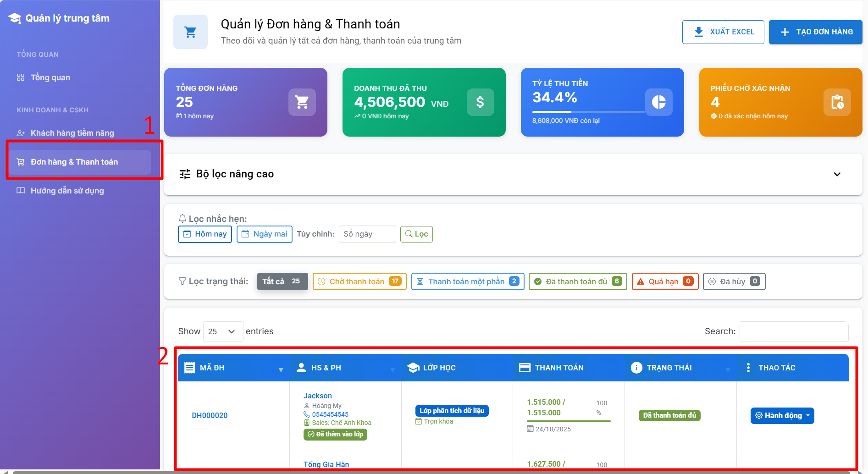Click the filter sliders icon beside Bộ lọc nâng cao
Viewport: 868px width, 474px height.
pos(185,174)
